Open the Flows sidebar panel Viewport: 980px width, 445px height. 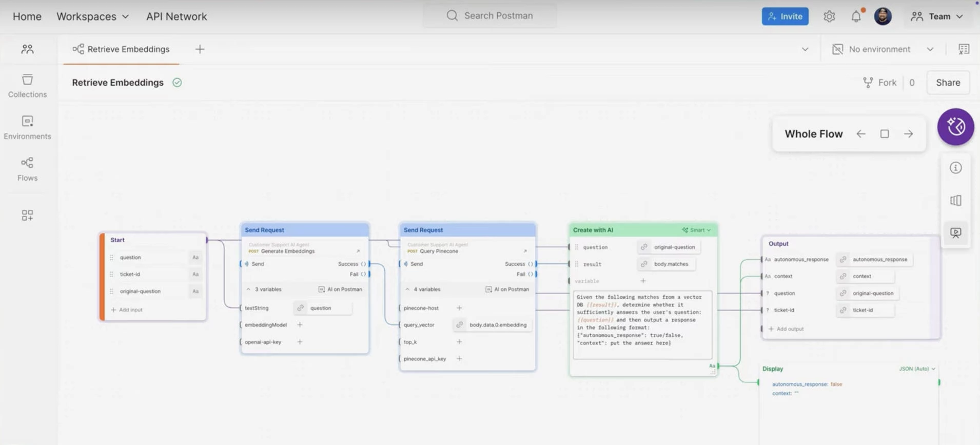[27, 169]
